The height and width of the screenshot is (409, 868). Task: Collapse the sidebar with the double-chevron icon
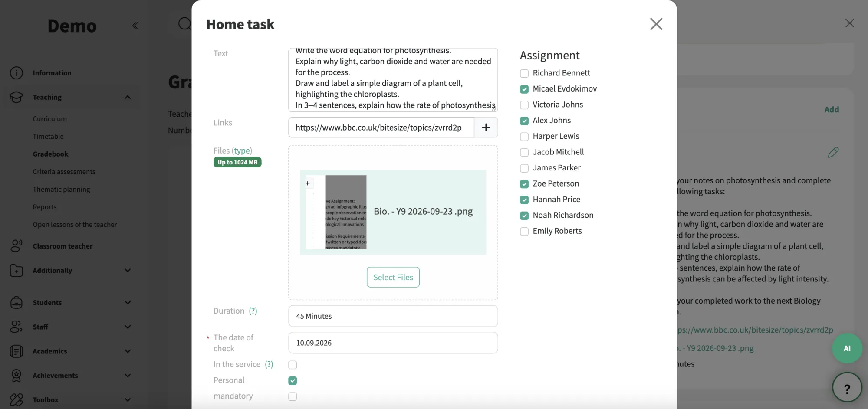click(135, 26)
